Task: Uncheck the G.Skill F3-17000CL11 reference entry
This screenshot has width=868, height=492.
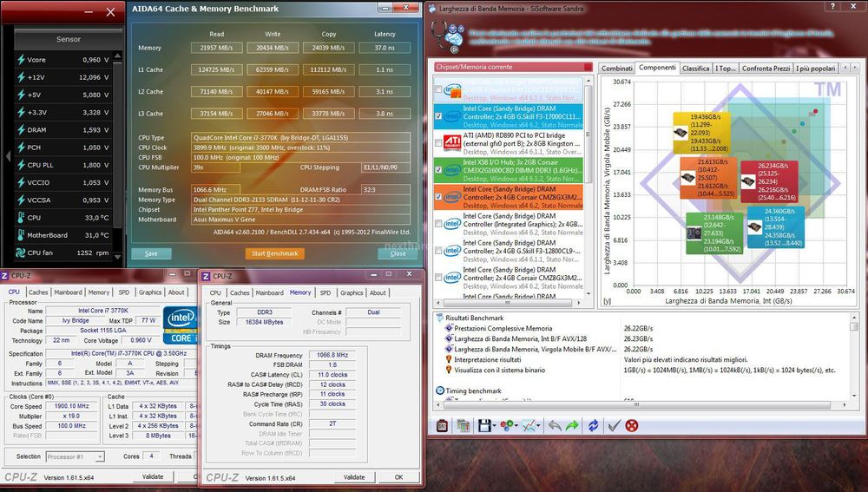Action: [x=439, y=116]
